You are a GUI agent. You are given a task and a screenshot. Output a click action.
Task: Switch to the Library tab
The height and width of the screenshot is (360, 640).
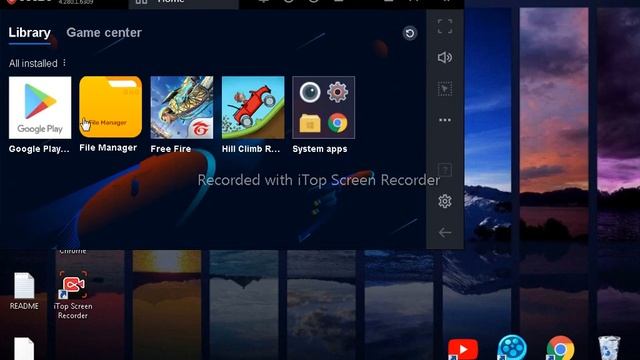[29, 33]
